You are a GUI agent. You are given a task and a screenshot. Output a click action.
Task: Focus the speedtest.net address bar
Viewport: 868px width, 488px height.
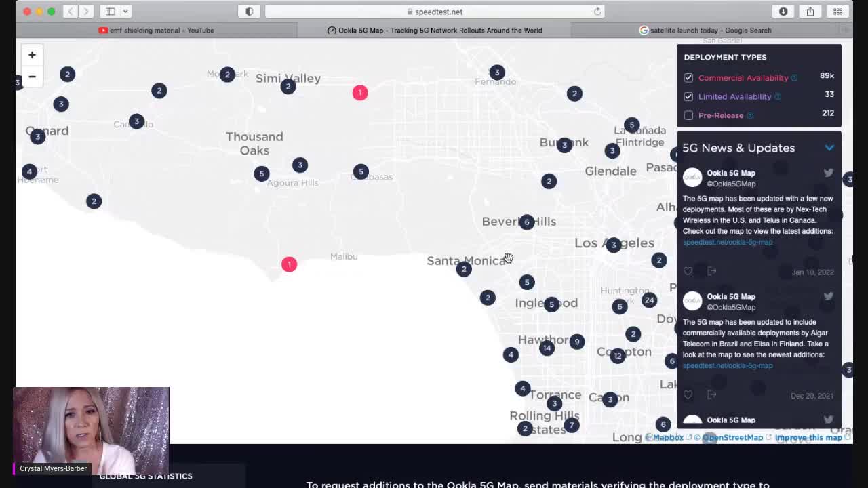pyautogui.click(x=435, y=12)
